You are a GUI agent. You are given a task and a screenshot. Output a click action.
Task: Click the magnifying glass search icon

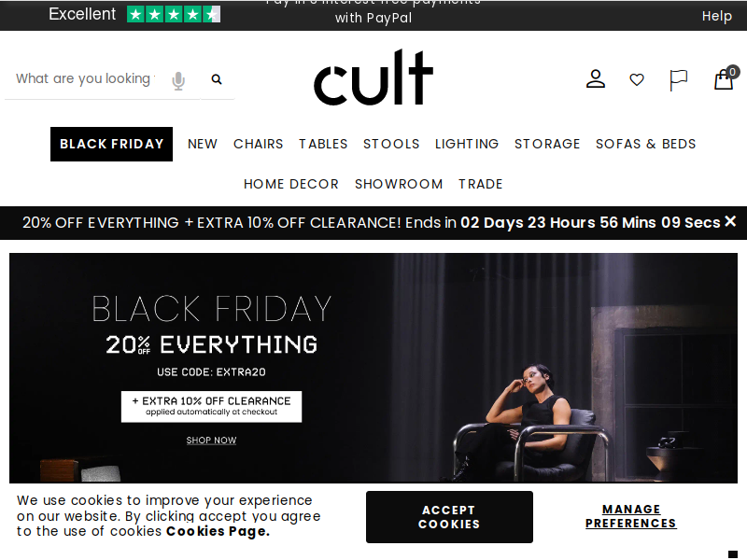[217, 79]
